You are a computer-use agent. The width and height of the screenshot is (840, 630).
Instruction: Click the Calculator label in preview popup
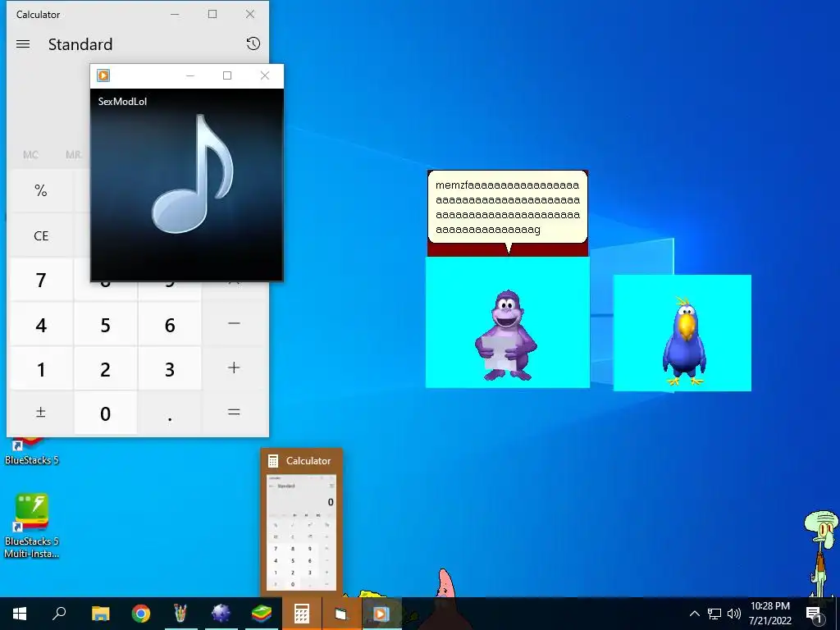308,461
